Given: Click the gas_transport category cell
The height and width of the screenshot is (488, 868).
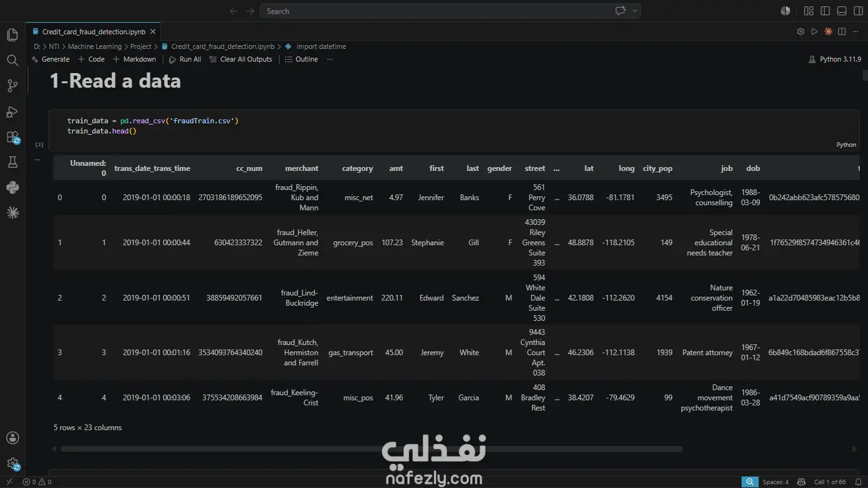Looking at the screenshot, I should click(x=351, y=353).
